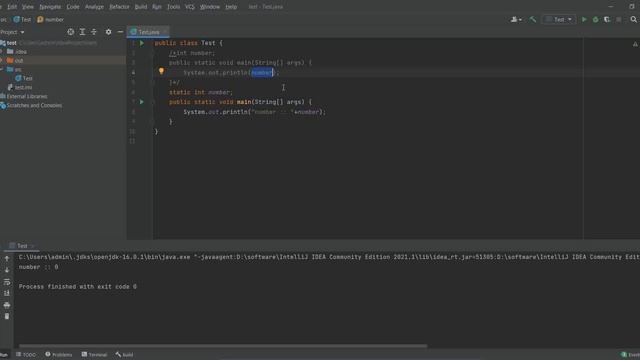This screenshot has height=360, width=640.
Task: Open the Window menu
Action: pos(210,7)
